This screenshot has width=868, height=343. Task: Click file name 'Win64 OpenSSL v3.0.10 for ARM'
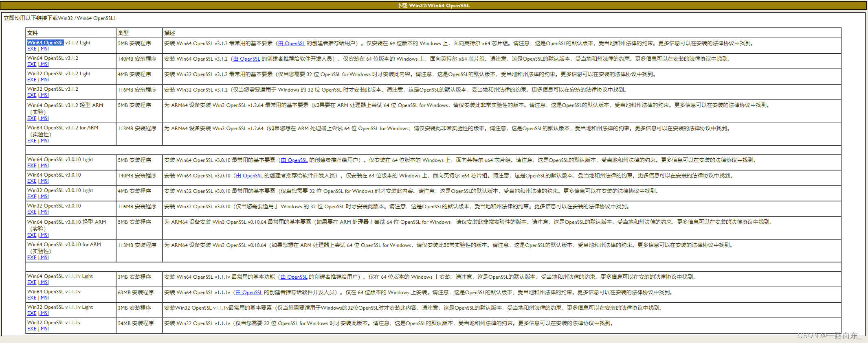click(64, 245)
